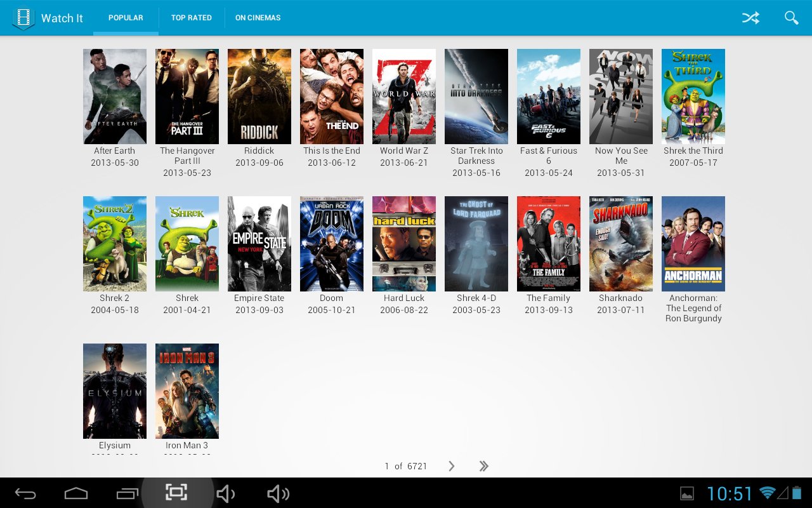Tap 'The Family' title text

coord(549,298)
